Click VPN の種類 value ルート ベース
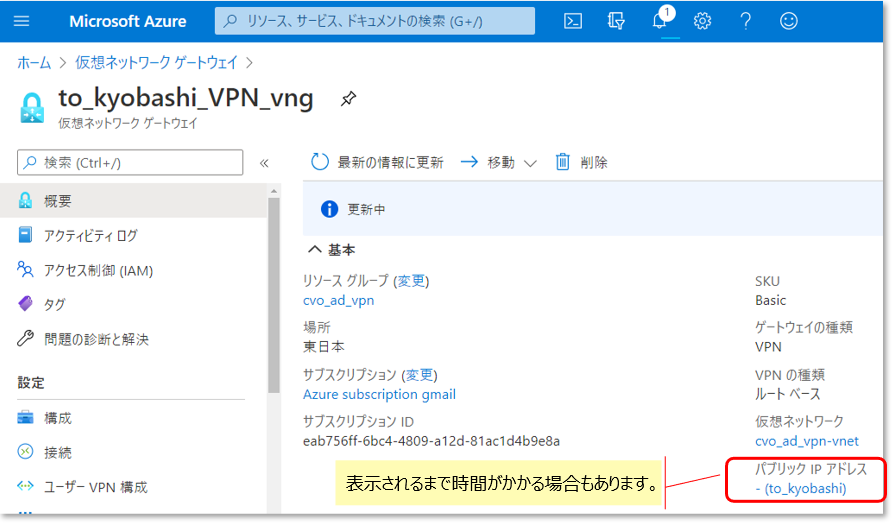Screen dimensions: 894x526 pyautogui.click(x=787, y=394)
